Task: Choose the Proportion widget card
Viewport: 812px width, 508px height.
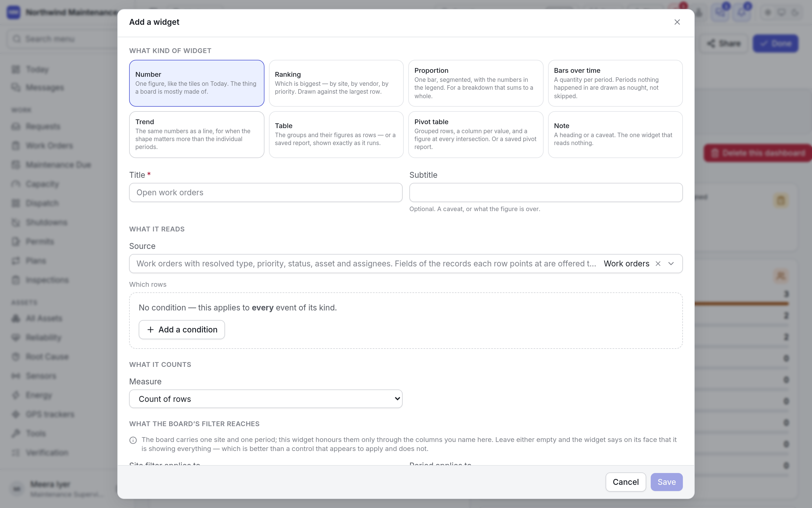Action: [475, 83]
